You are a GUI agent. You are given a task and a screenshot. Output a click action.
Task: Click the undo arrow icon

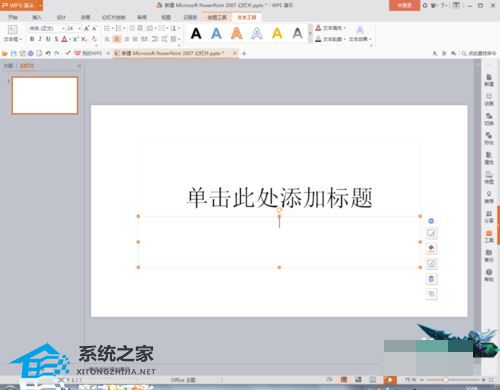pos(48,53)
